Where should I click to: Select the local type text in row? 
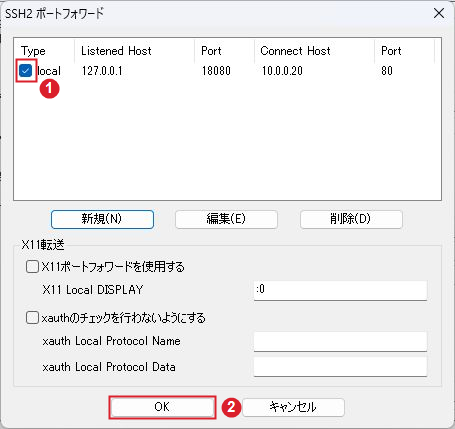pyautogui.click(x=49, y=71)
